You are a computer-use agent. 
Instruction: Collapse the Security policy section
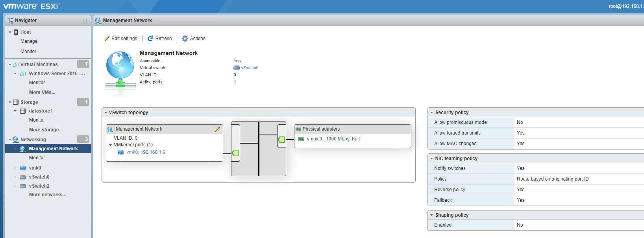(431, 113)
